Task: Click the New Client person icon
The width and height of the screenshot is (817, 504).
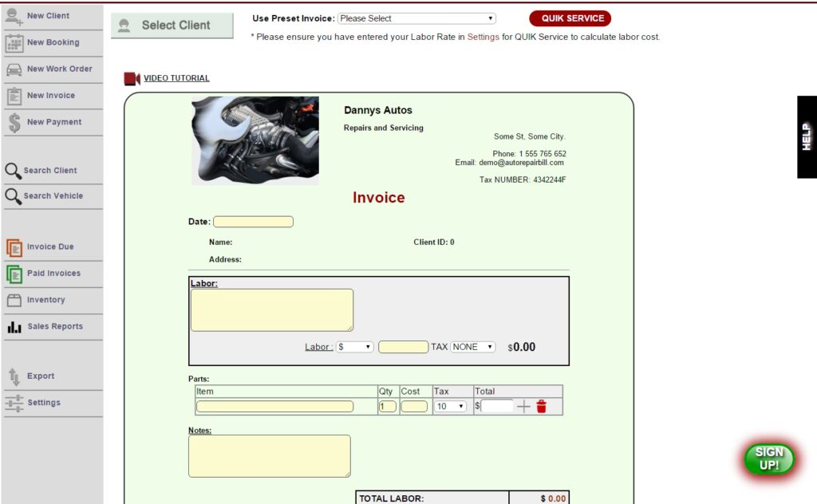Action: click(x=14, y=16)
